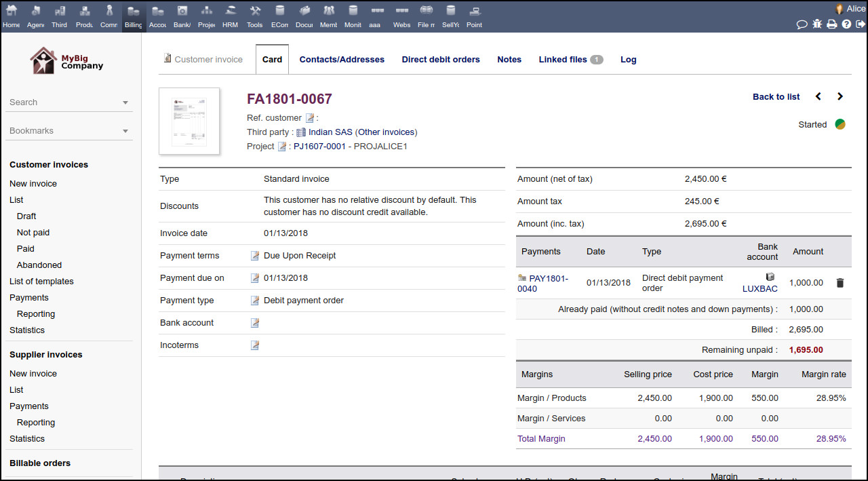868x481 pixels.
Task: Open the HRM module in top bar
Action: point(231,16)
